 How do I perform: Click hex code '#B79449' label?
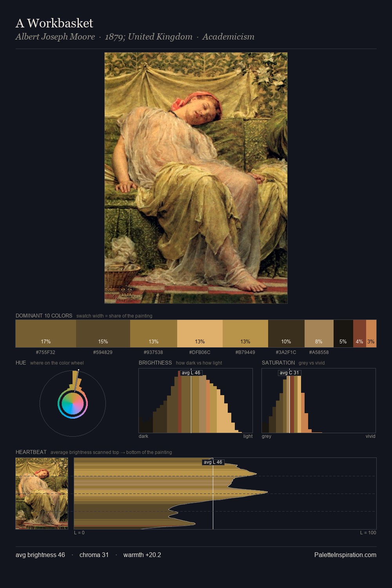[245, 352]
